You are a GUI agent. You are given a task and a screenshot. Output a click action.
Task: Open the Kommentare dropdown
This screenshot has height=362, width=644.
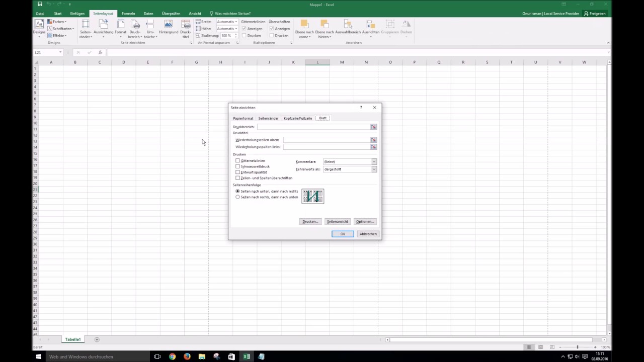374,161
